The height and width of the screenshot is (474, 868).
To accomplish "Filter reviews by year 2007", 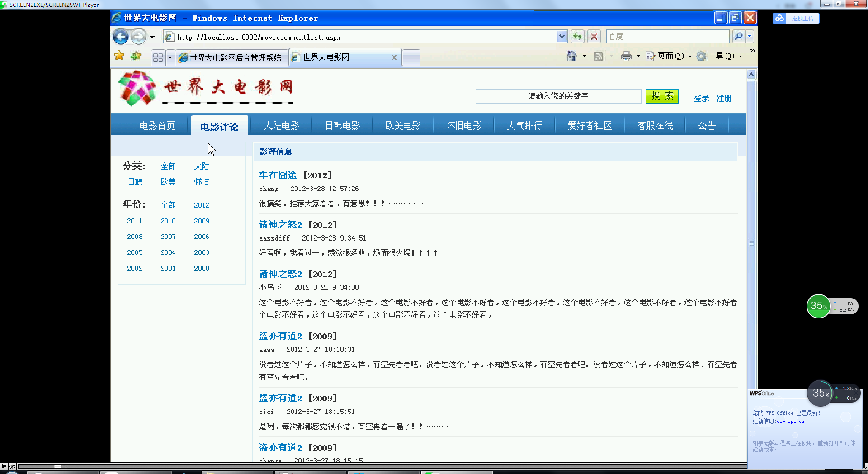I will pos(168,237).
